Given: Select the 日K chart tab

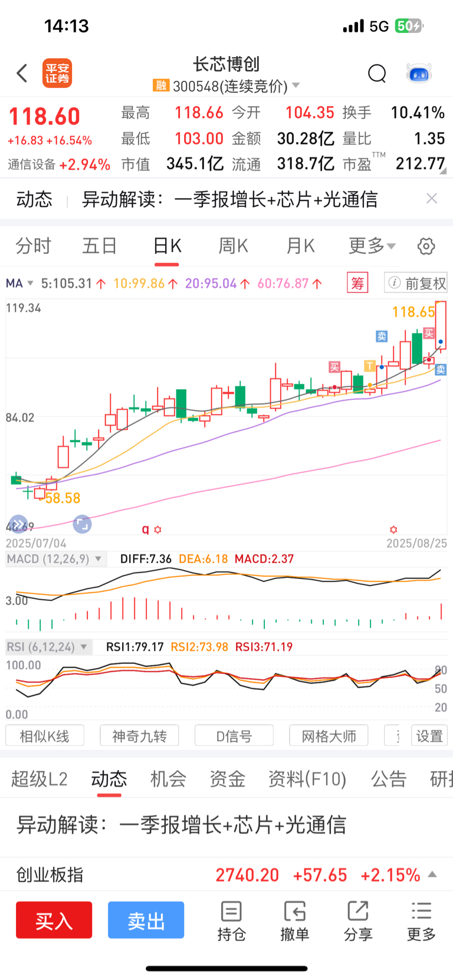Looking at the screenshot, I should click(x=167, y=245).
